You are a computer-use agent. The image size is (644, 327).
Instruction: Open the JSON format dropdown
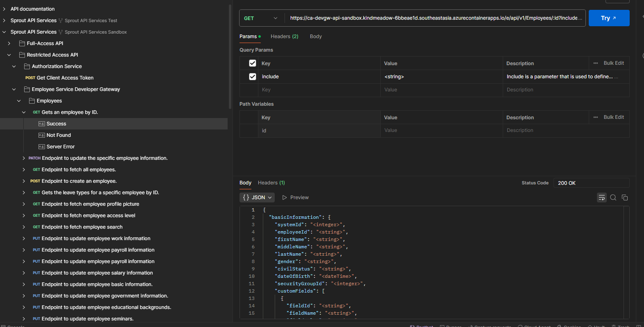coord(257,198)
